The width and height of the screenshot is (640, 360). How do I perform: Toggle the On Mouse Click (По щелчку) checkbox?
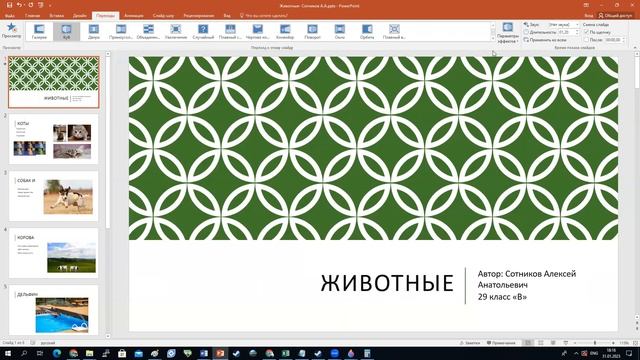(x=587, y=32)
